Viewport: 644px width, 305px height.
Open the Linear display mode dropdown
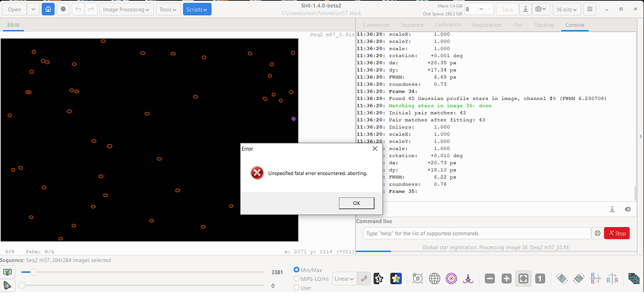[344, 279]
